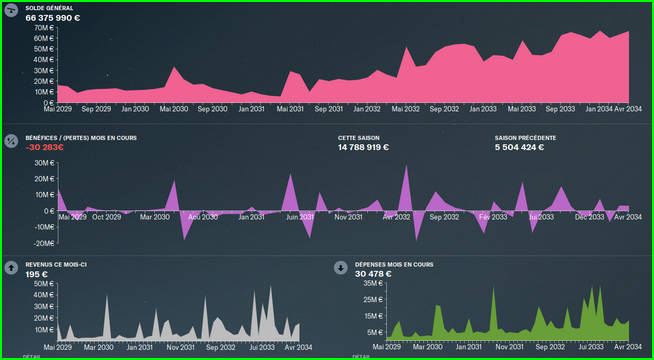The width and height of the screenshot is (654, 360).
Task: Click previous season value 5 504 424 €
Action: [x=520, y=147]
